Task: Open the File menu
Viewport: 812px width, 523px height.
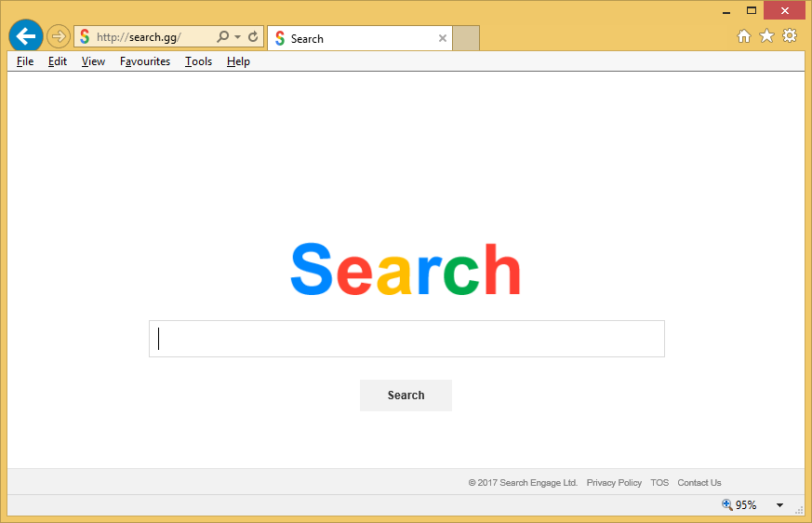Action: pos(25,61)
